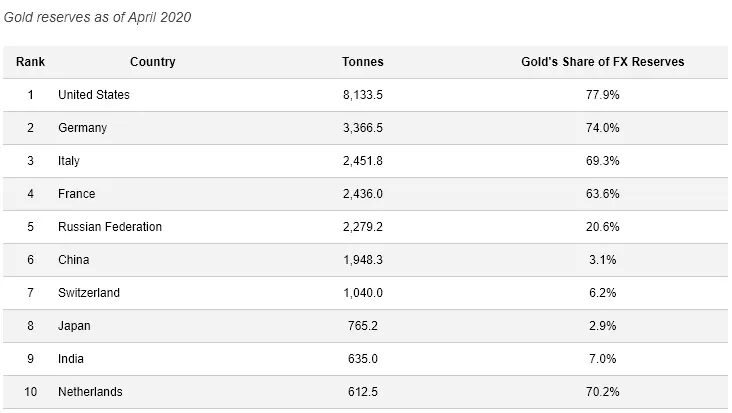Click on China in the table

74,260
